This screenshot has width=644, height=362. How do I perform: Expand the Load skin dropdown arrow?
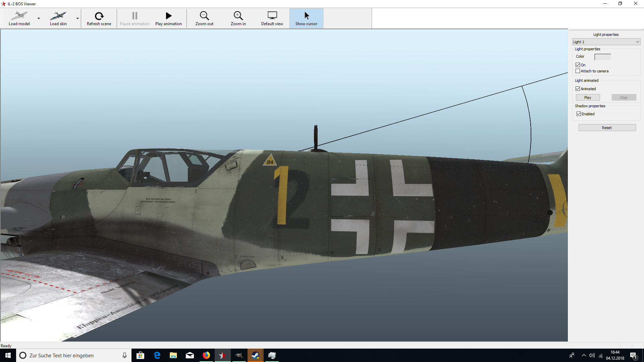78,18
